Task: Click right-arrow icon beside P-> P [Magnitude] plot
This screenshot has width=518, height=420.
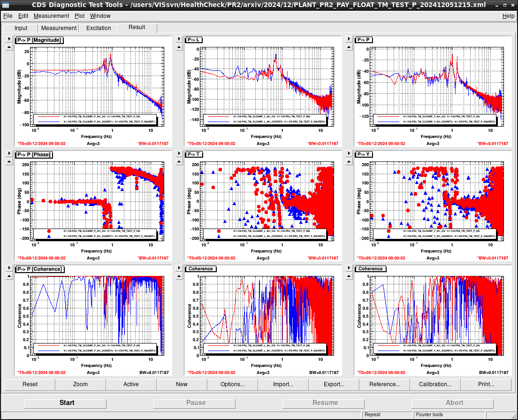Action: (9, 39)
